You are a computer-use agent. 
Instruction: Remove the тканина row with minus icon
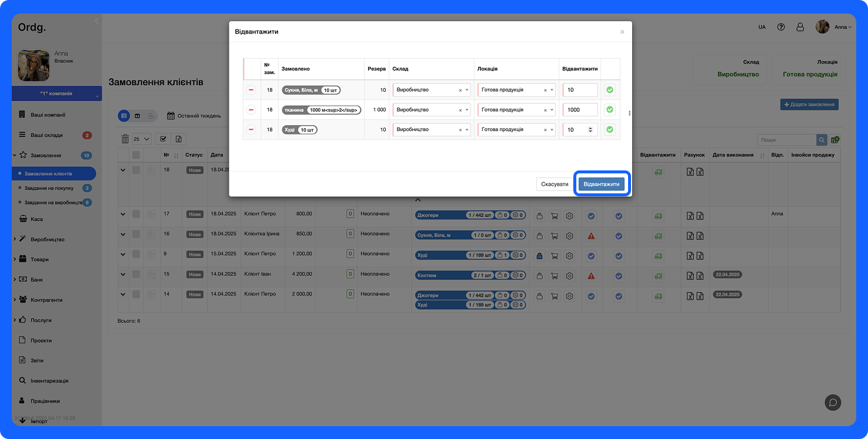tap(251, 110)
